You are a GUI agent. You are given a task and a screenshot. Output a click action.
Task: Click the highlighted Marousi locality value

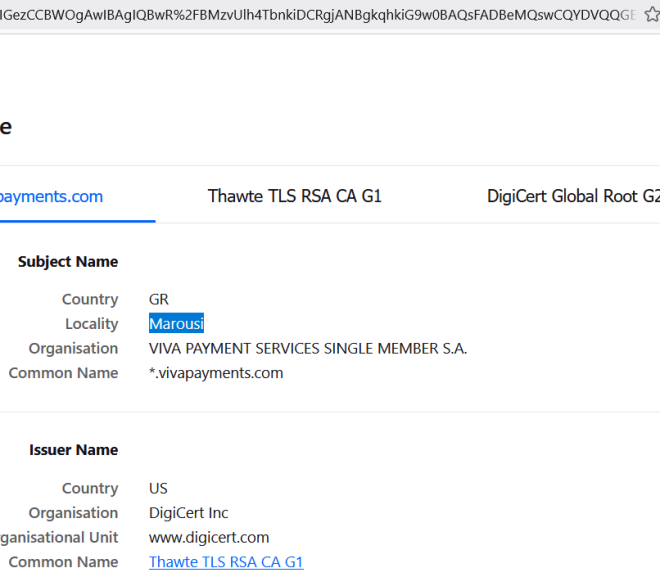coord(176,323)
